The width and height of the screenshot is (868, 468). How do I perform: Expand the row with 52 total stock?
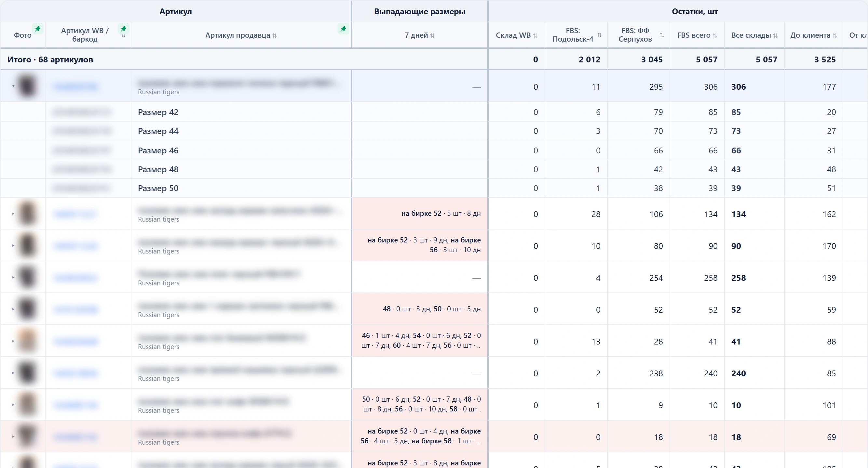pyautogui.click(x=13, y=309)
